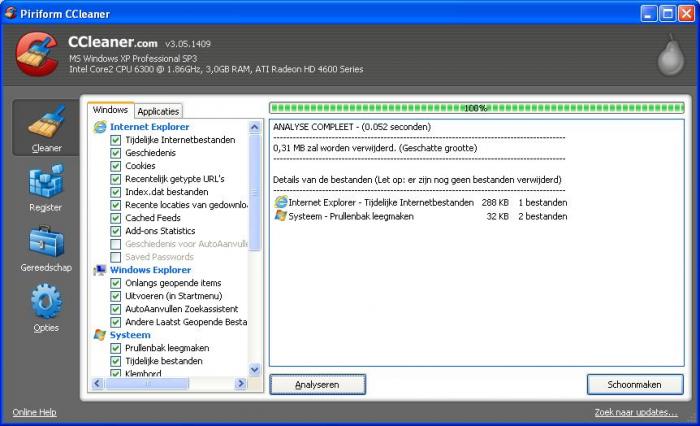Click the 100% analysis progress bar
The height and width of the screenshot is (426, 700).
476,107
